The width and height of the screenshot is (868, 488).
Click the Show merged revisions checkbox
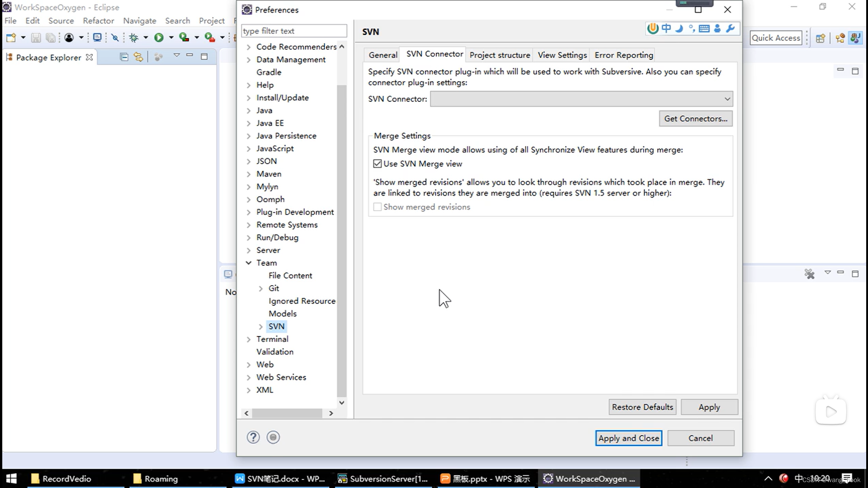point(377,207)
